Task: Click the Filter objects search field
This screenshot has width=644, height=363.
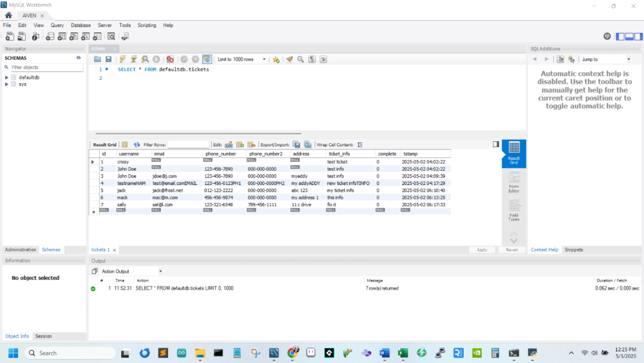Action: pos(46,68)
